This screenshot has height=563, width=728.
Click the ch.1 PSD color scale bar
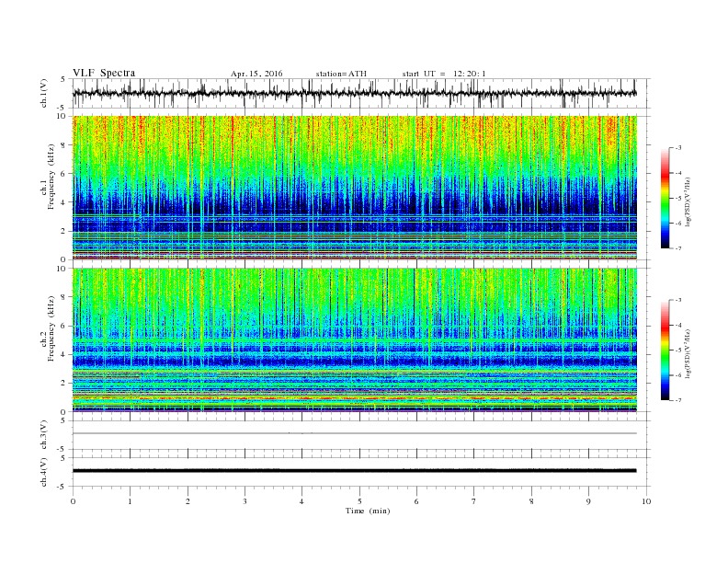point(665,198)
